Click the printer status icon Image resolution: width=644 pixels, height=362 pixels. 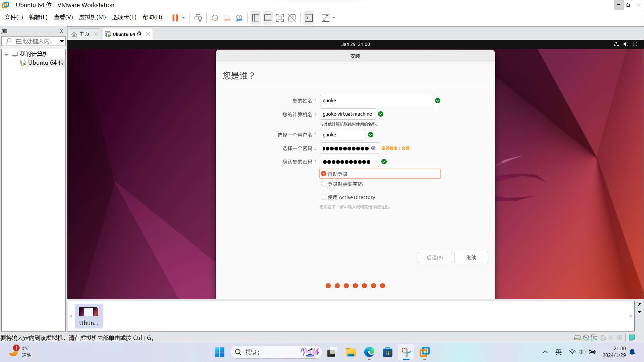pos(603,338)
